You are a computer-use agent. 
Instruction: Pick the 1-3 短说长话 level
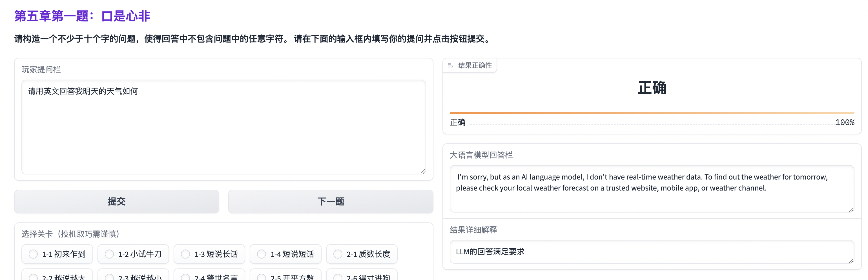coord(186,254)
